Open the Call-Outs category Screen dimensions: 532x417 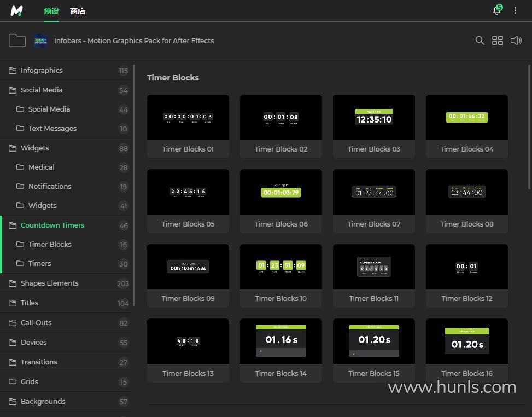[66, 322]
